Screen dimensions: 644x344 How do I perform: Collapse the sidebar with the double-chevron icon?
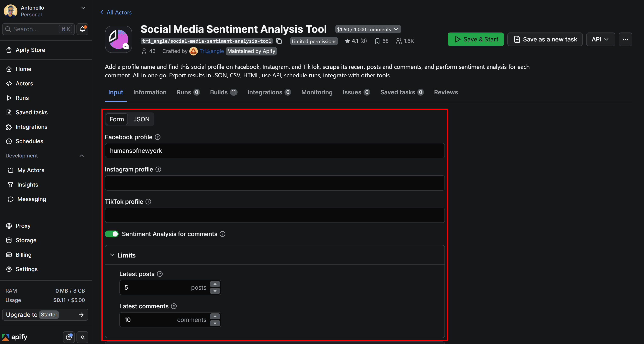coord(82,337)
